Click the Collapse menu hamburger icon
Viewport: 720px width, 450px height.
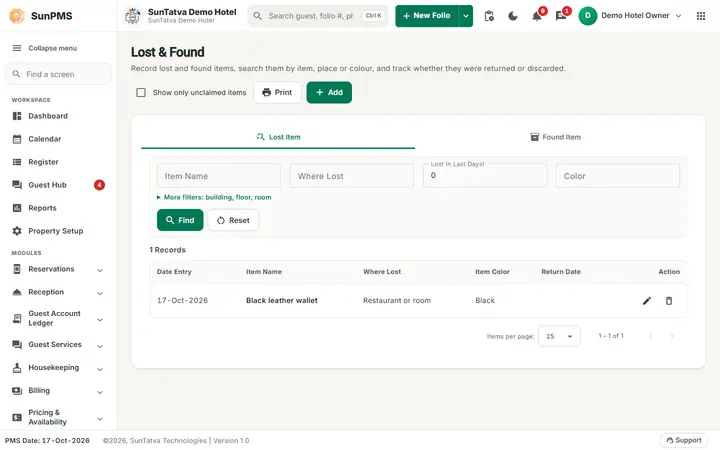(17, 48)
